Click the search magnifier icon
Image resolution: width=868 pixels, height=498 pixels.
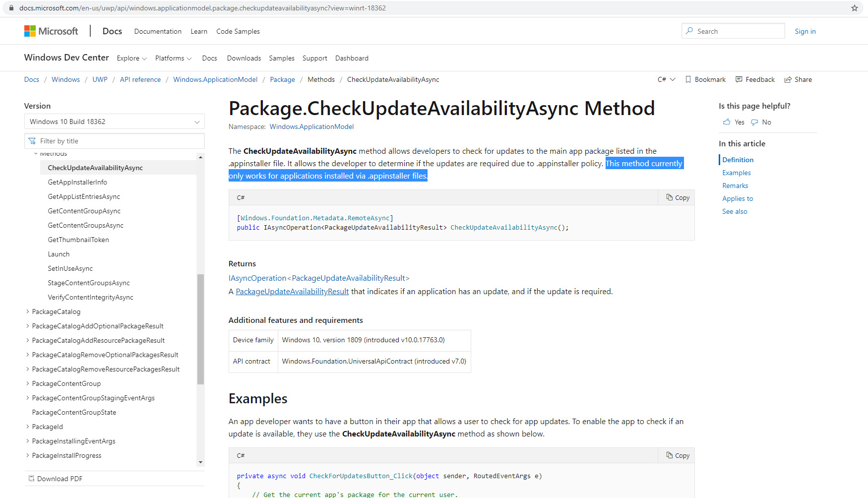tap(689, 31)
